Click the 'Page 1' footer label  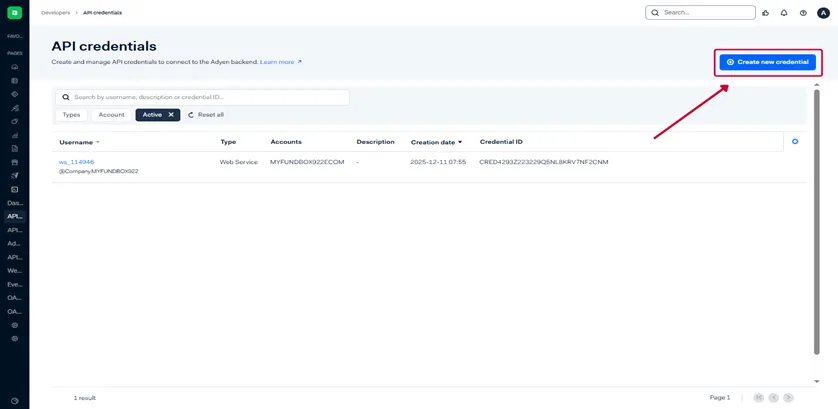pyautogui.click(x=719, y=398)
